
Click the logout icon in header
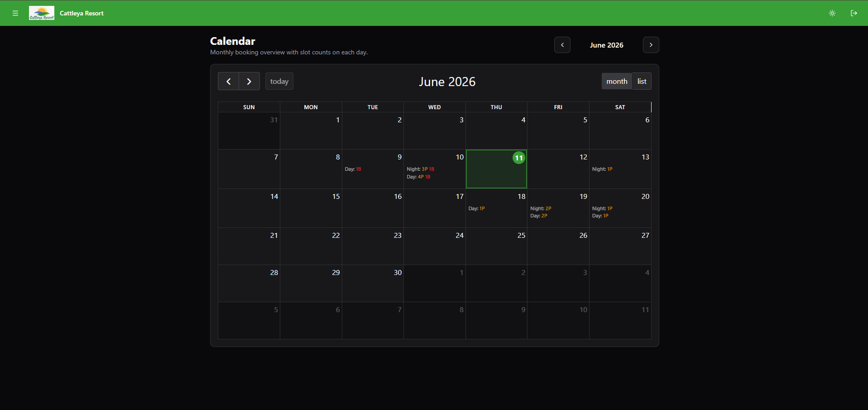click(854, 13)
